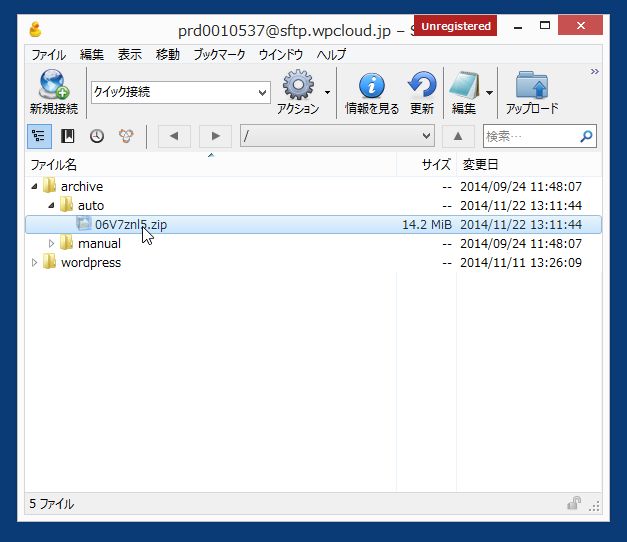
Task: Click the search magnifier icon
Action: tap(586, 136)
